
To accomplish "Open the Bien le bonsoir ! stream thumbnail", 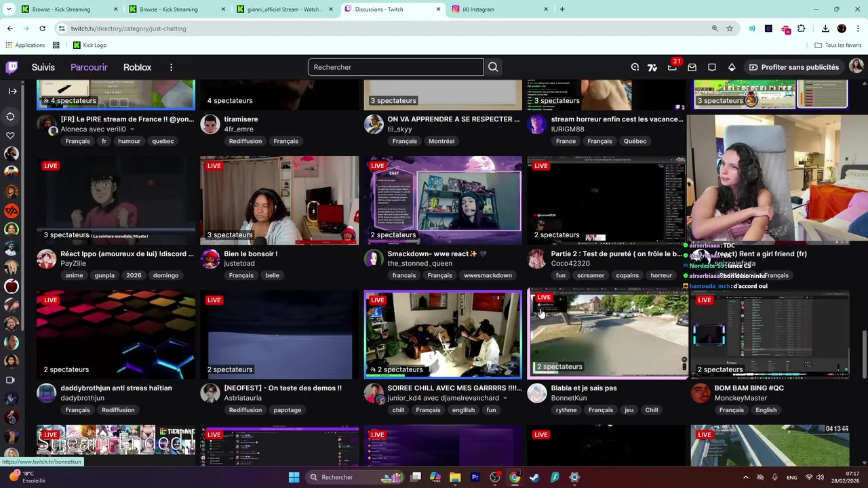I will point(279,200).
